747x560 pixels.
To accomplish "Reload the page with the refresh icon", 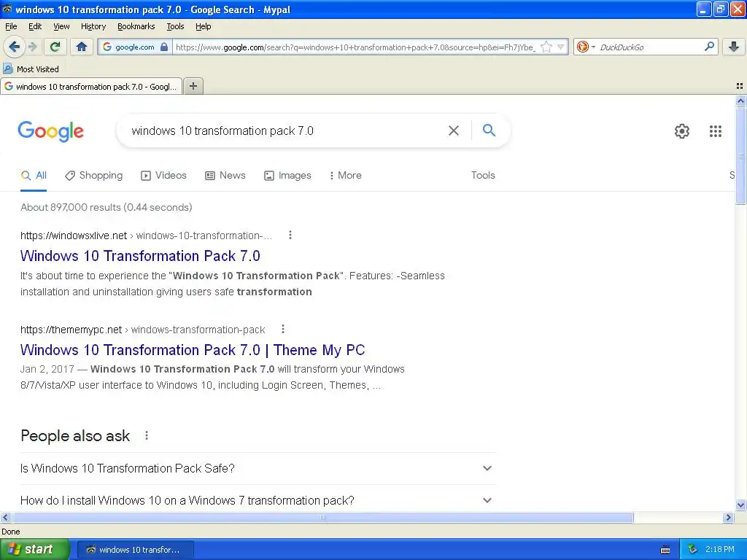I will pos(55,47).
